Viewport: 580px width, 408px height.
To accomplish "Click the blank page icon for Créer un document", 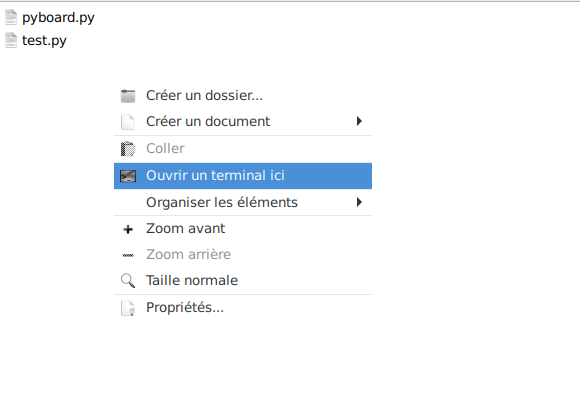I will 128,122.
